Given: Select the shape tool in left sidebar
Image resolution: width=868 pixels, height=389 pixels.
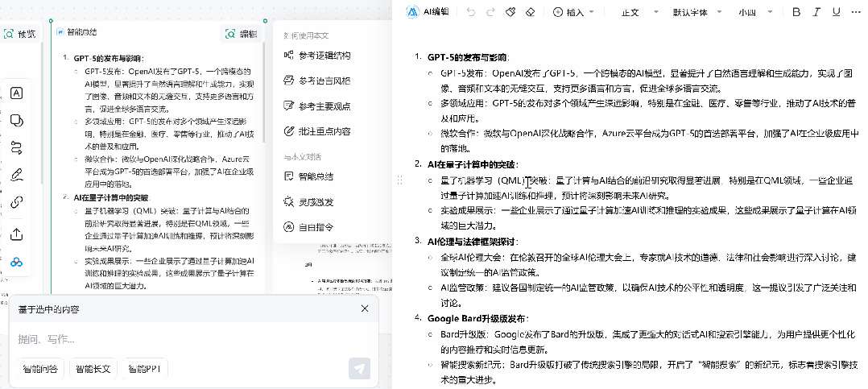Looking at the screenshot, I should point(17,120).
